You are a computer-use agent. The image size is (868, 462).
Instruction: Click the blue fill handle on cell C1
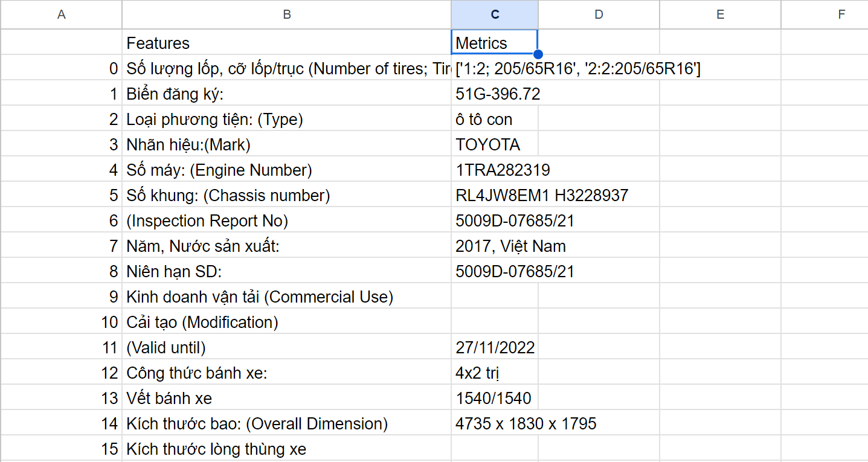(x=538, y=54)
